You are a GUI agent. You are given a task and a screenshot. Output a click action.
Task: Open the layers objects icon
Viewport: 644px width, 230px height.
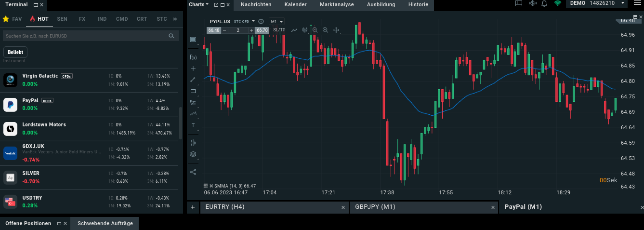(x=193, y=154)
